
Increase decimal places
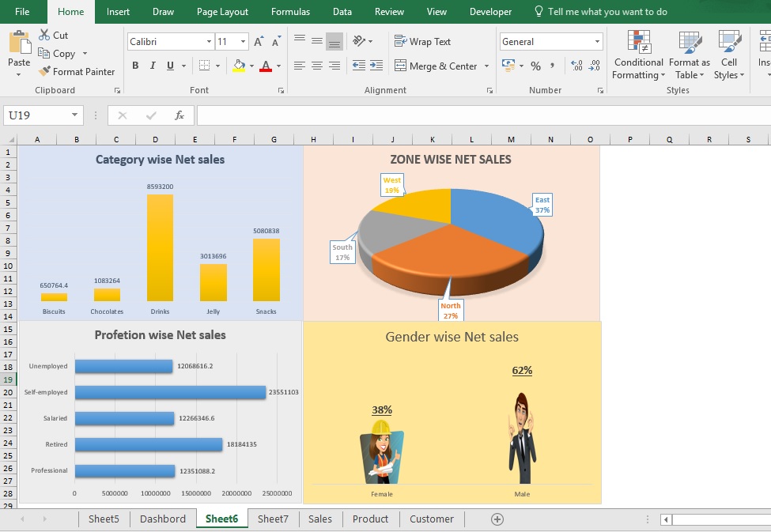(x=576, y=66)
